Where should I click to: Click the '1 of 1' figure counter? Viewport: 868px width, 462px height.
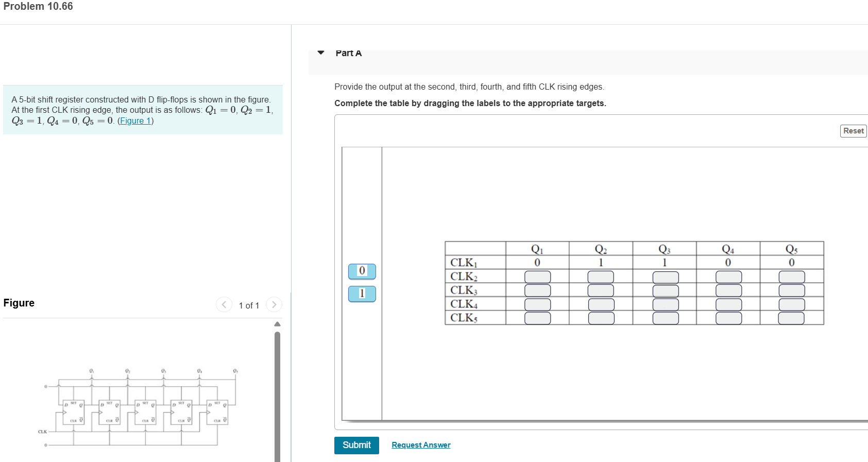pyautogui.click(x=249, y=305)
